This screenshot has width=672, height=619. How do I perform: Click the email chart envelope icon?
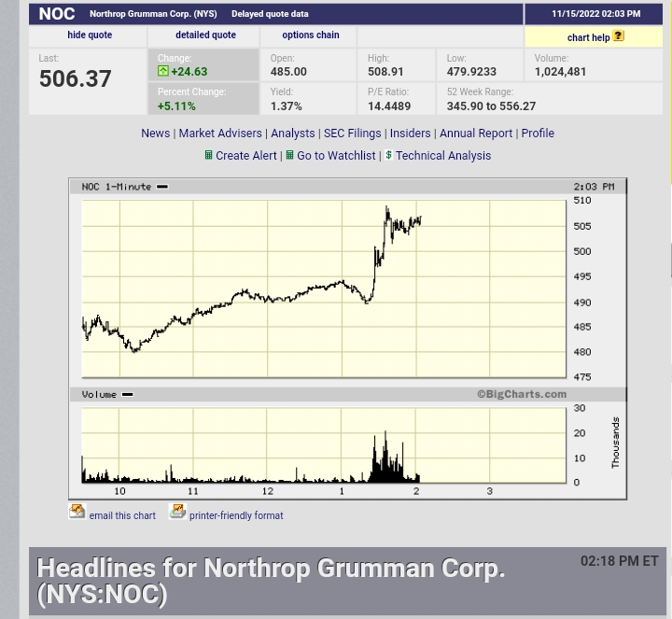77,511
